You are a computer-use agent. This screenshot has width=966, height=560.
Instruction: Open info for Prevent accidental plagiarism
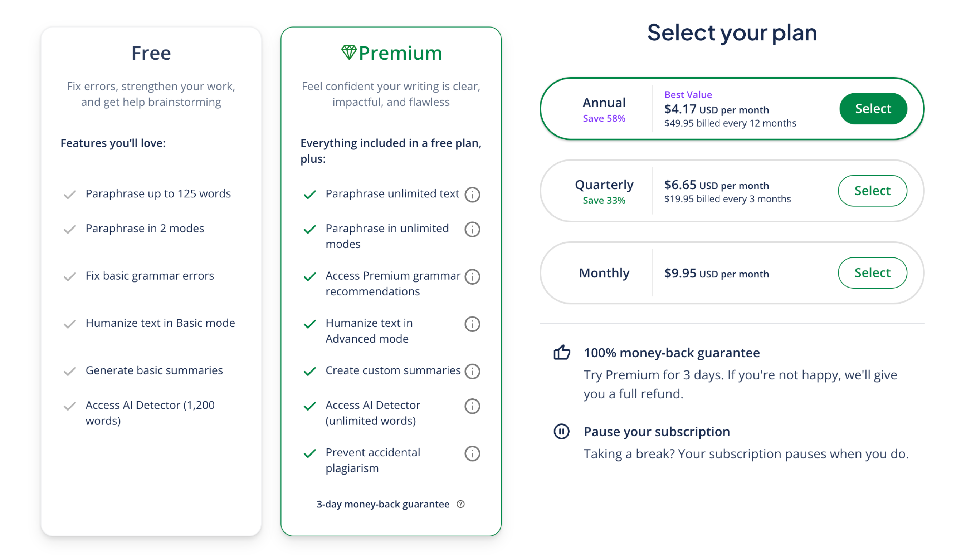(x=472, y=453)
